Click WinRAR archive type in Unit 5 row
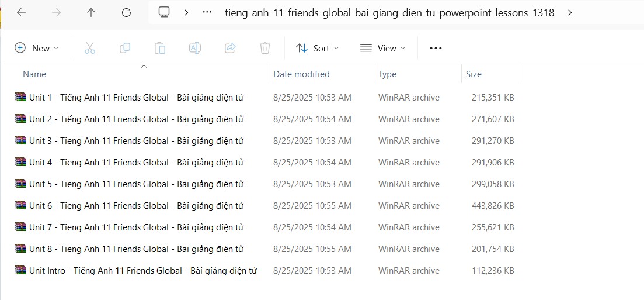The height and width of the screenshot is (300, 644). point(409,184)
